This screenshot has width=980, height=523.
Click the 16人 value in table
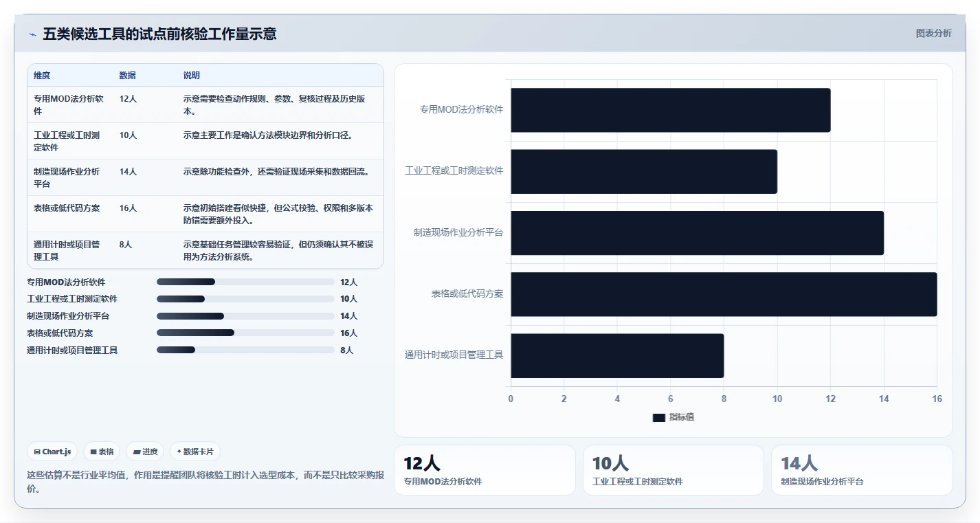[x=128, y=208]
